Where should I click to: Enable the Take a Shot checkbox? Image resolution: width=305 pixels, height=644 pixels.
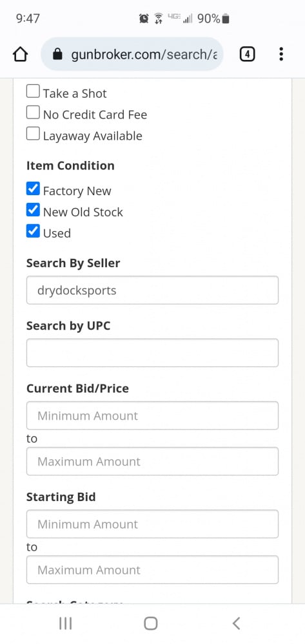[x=33, y=91]
